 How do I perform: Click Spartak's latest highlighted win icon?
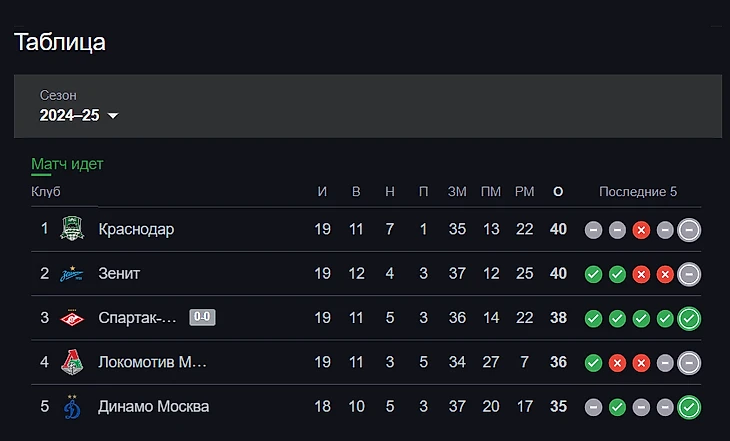[x=689, y=319]
